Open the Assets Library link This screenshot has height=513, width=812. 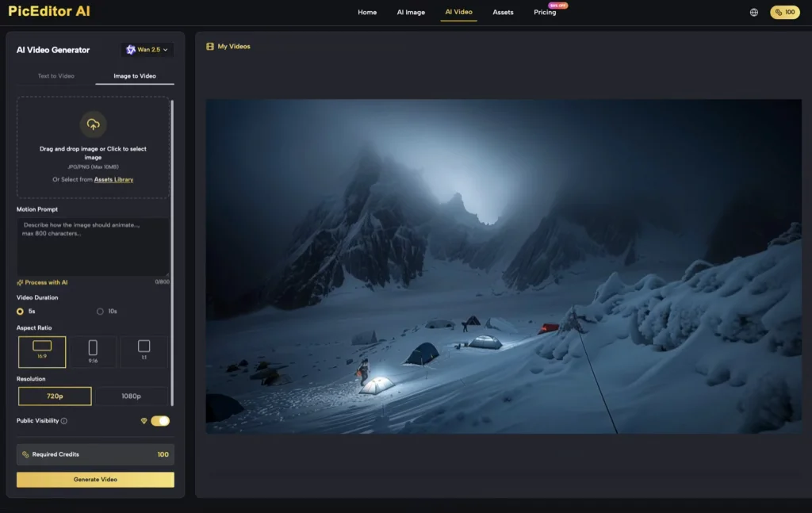pos(113,180)
